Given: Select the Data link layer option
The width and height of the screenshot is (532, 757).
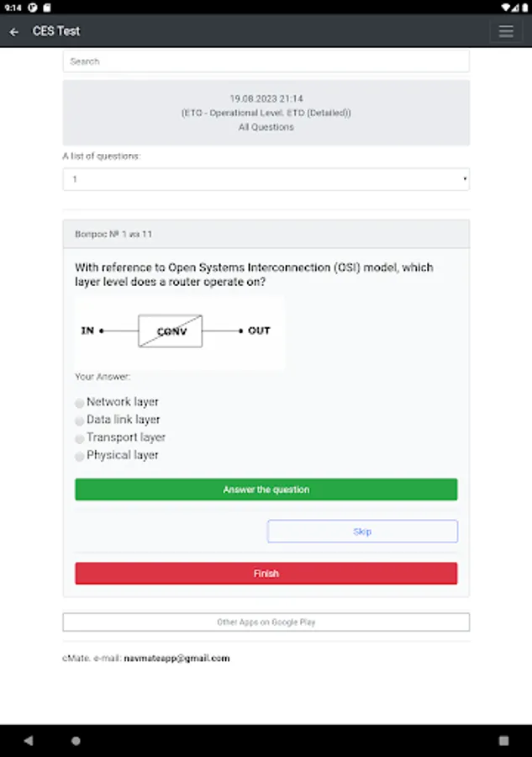Looking at the screenshot, I should pyautogui.click(x=80, y=421).
